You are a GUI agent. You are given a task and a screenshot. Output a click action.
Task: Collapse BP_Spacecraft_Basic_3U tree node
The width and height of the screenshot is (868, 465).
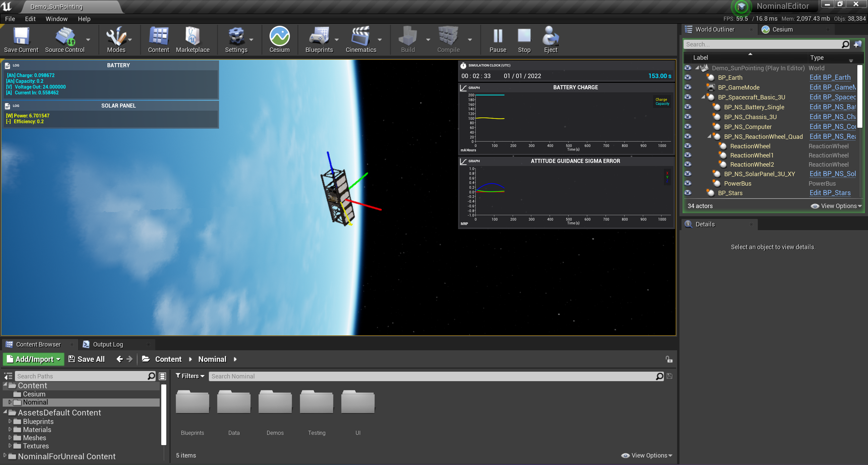point(703,97)
